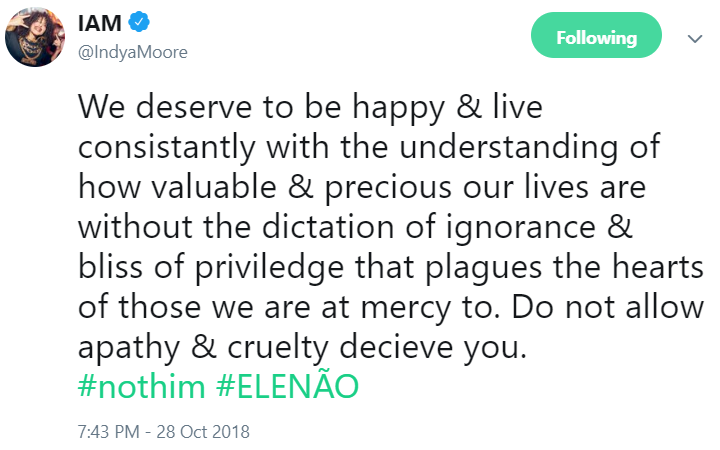Click the word "consistantly" in the tweet
Image resolution: width=720 pixels, height=450 pixels.
(x=163, y=148)
